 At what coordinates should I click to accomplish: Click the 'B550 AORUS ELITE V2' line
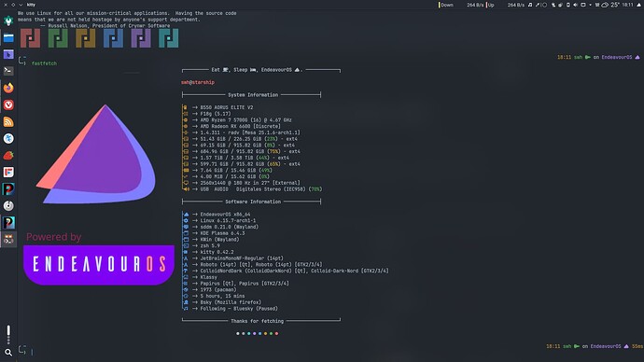[x=227, y=107]
